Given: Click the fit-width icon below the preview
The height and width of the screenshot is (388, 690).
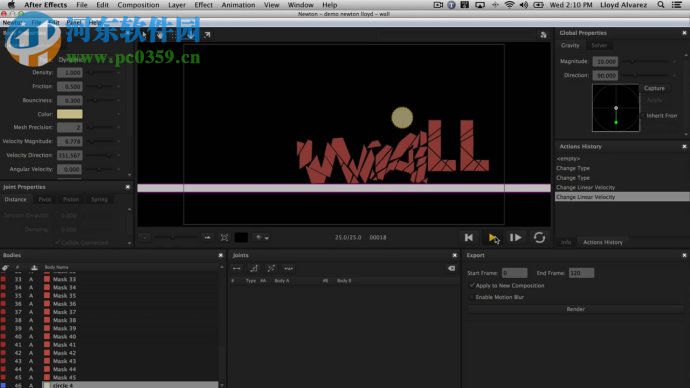Looking at the screenshot, I should pos(207,238).
